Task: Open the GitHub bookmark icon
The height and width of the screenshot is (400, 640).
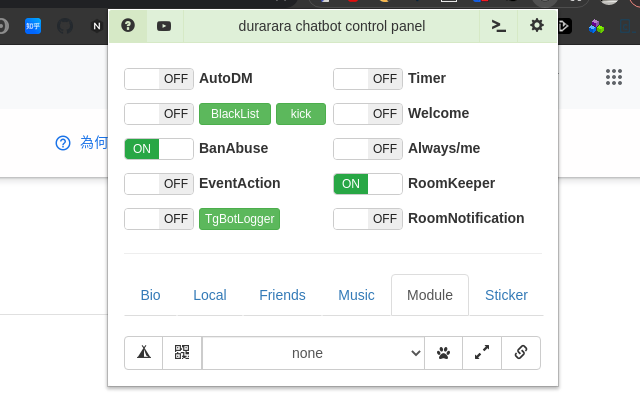Action: [65, 27]
